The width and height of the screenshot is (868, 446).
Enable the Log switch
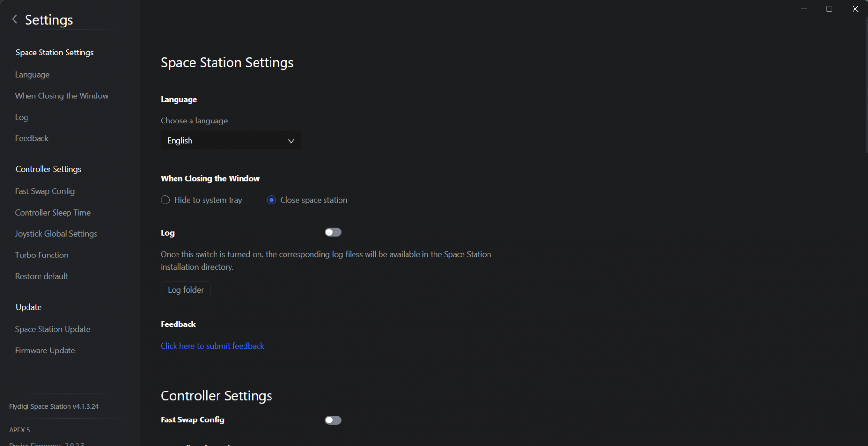click(333, 232)
